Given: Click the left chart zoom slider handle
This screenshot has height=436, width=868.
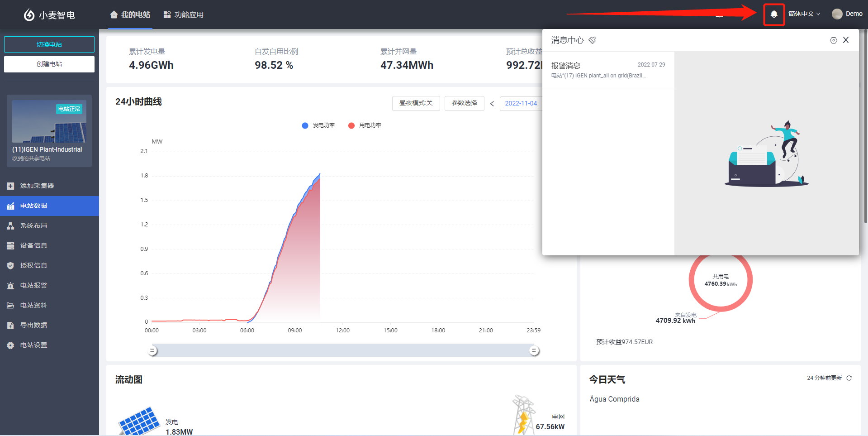Looking at the screenshot, I should point(153,351).
